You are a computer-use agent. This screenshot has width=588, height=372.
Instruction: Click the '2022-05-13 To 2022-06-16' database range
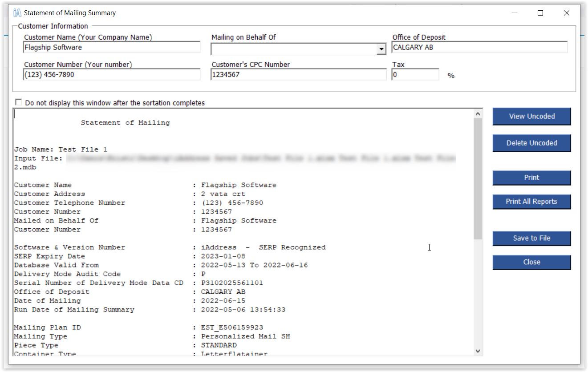click(254, 265)
